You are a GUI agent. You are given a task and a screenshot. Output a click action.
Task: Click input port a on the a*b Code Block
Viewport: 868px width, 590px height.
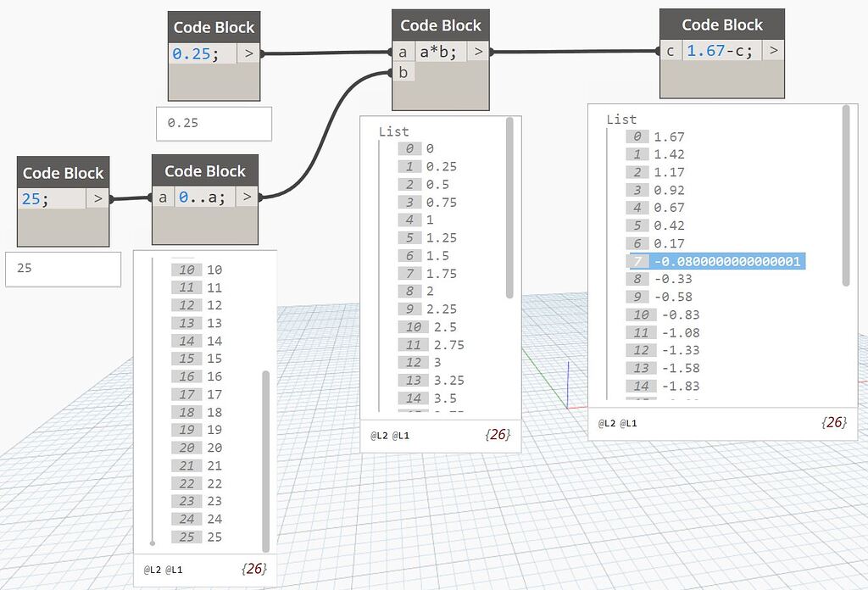coord(403,51)
